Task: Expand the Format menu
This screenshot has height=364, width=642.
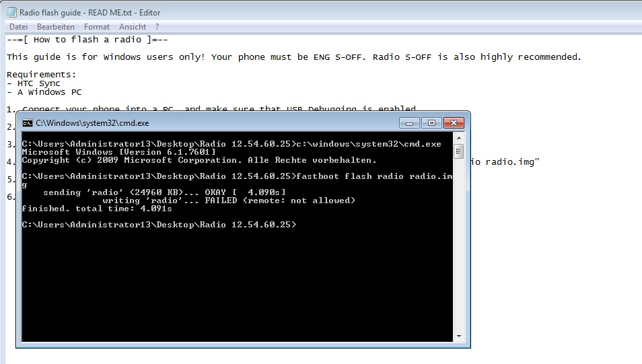Action: (x=97, y=27)
